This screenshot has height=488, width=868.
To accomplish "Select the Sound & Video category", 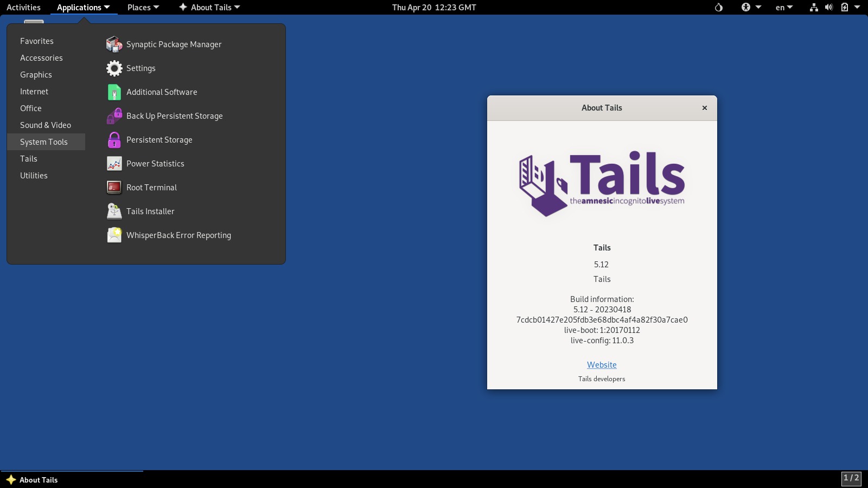I will pyautogui.click(x=46, y=125).
